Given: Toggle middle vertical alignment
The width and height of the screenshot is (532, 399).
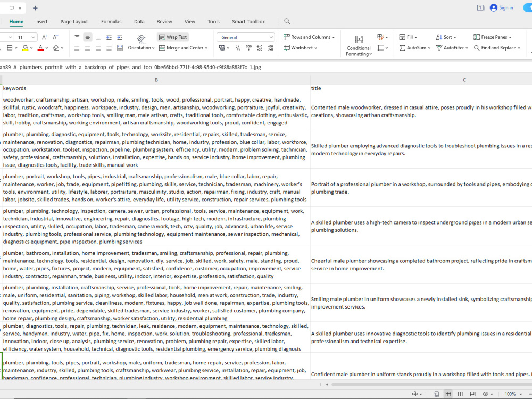Looking at the screenshot, I should (x=88, y=37).
